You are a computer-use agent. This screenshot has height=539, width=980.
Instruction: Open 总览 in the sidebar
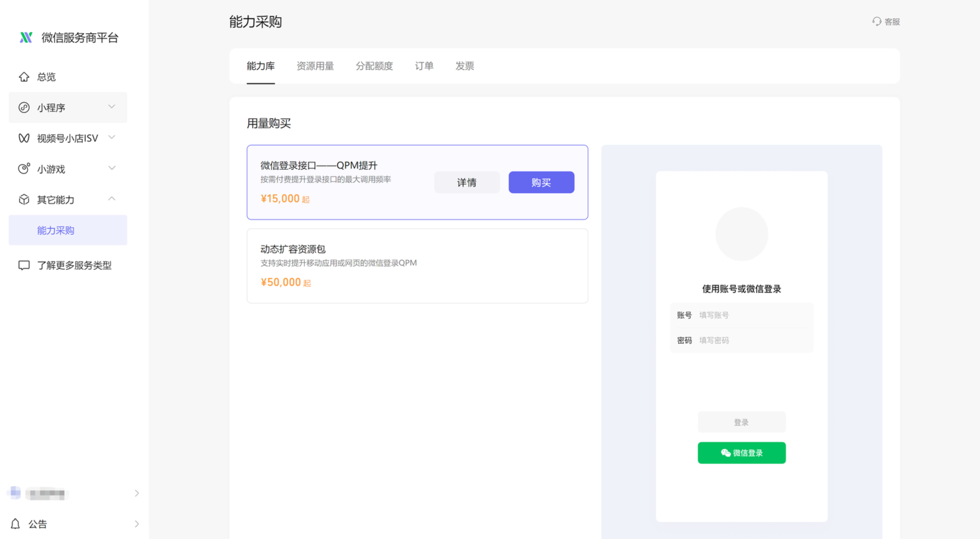68,77
